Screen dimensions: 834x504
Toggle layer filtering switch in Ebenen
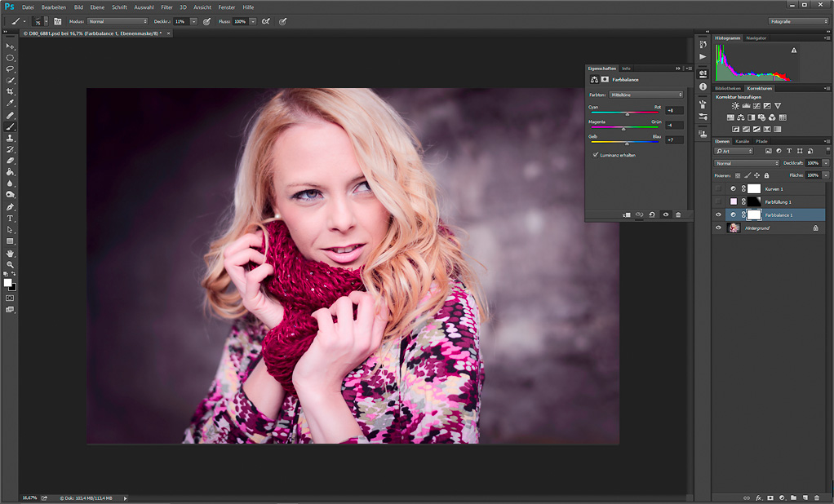[827, 151]
